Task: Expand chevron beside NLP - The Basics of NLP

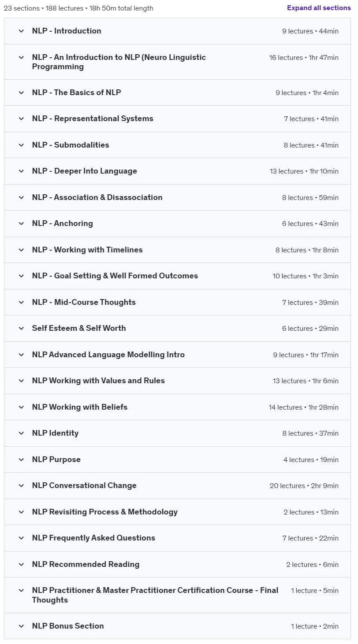Action: tap(21, 93)
